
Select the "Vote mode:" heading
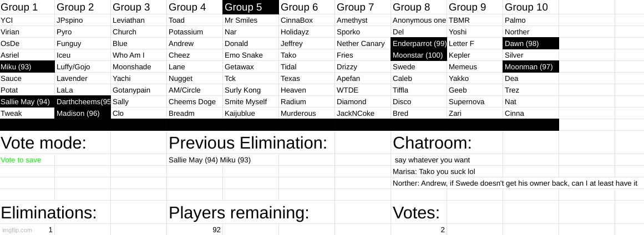[43, 143]
